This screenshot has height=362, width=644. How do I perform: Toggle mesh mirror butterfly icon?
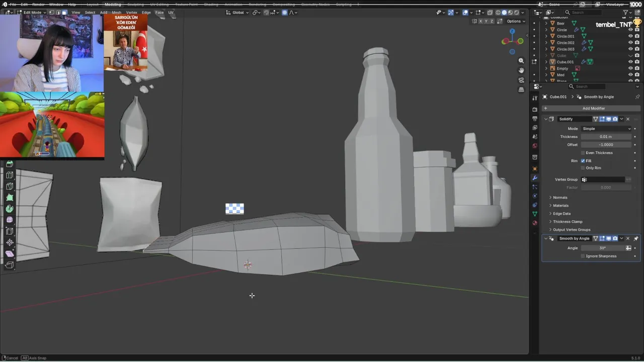[x=475, y=21]
